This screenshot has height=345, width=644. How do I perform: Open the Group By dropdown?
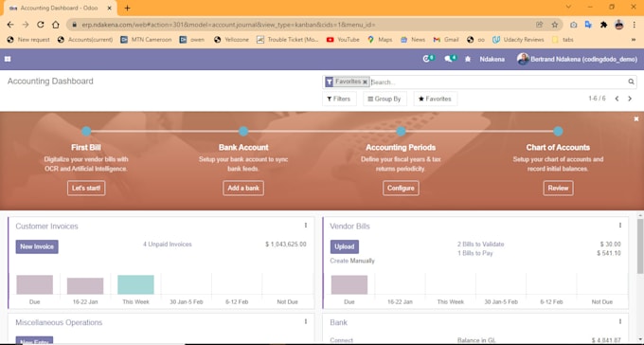(385, 99)
